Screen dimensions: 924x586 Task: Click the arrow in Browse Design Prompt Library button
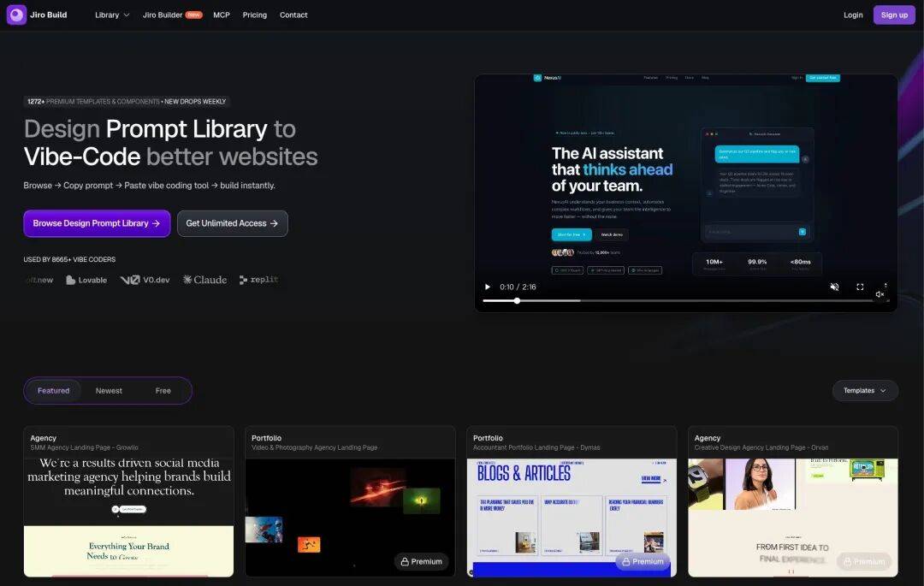pyautogui.click(x=157, y=224)
